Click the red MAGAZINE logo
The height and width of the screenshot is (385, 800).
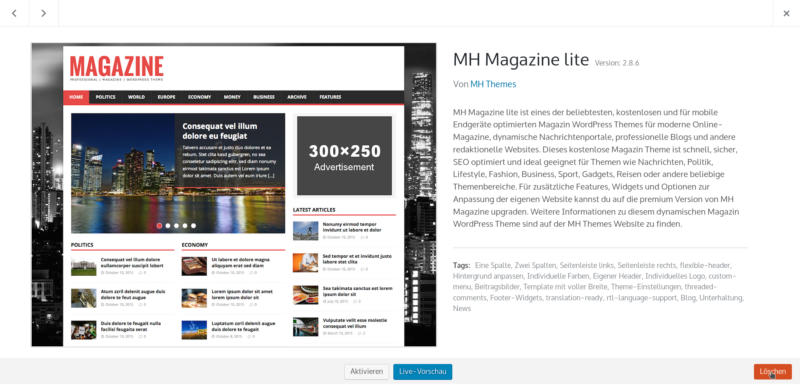pyautogui.click(x=116, y=67)
